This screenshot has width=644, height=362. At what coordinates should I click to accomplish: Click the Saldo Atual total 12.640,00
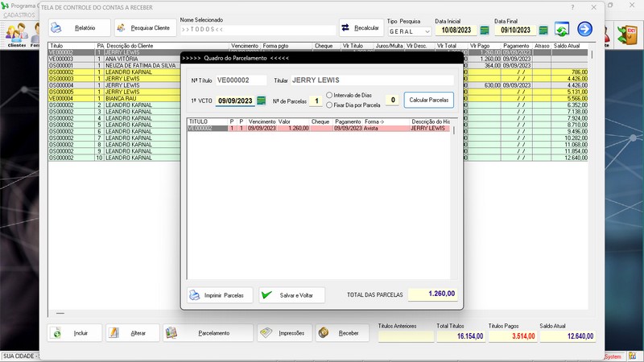pyautogui.click(x=567, y=336)
